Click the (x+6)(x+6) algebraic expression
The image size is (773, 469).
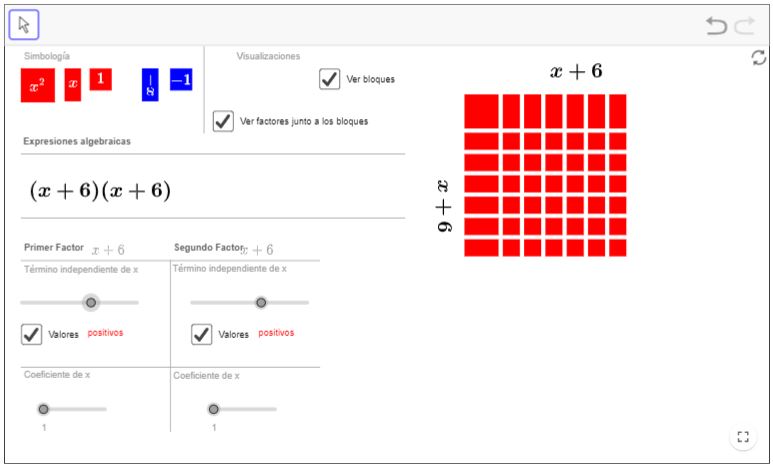click(x=100, y=191)
